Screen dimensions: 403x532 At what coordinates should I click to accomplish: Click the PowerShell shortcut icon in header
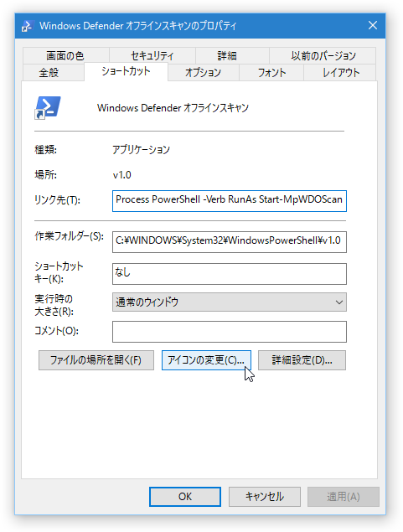(48, 107)
